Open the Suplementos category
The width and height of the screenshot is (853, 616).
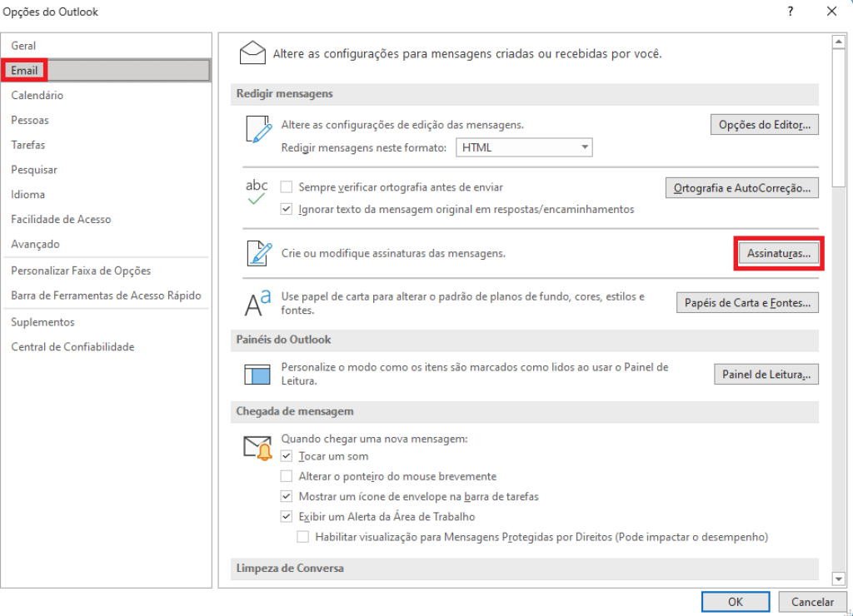coord(106,322)
